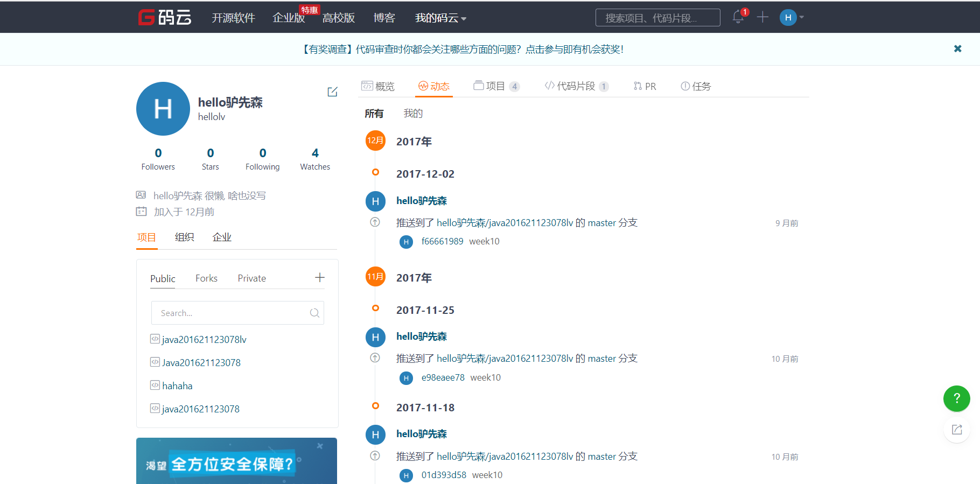This screenshot has height=484, width=980.
Task: Open project Java201621123078 with capital J
Action: (201, 363)
